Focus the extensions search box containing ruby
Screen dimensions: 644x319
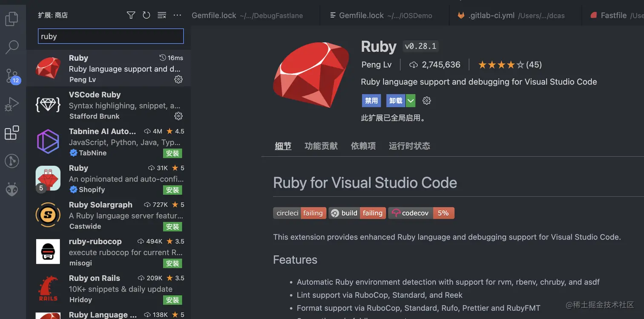pyautogui.click(x=111, y=36)
